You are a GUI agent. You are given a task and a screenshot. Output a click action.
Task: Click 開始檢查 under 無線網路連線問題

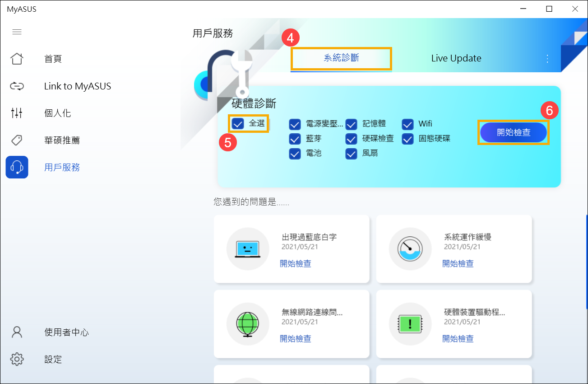point(296,338)
